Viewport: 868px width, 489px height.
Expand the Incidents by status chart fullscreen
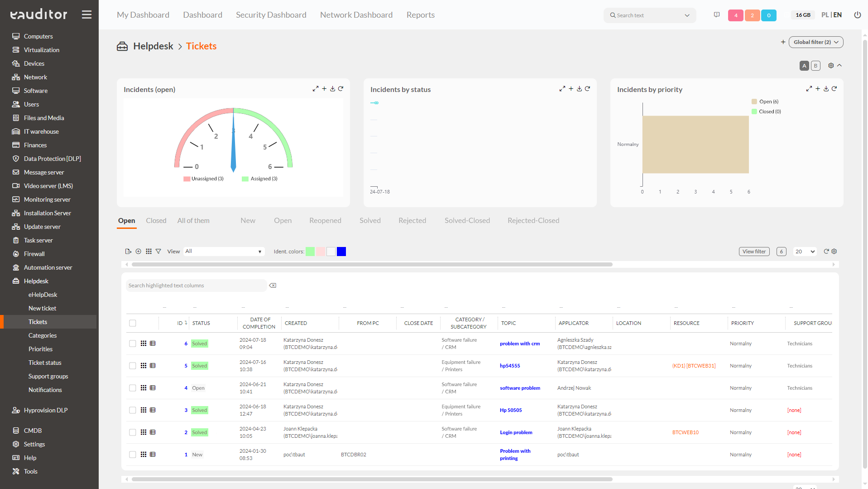pos(562,89)
